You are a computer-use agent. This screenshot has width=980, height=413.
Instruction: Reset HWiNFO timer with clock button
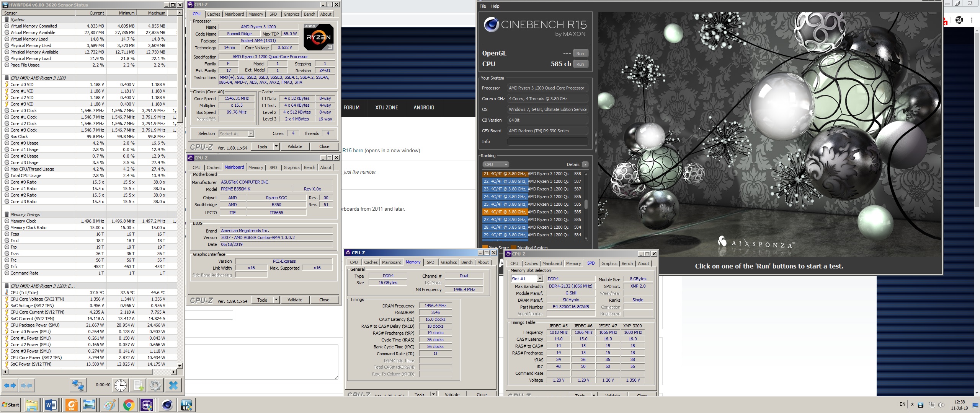pos(120,385)
